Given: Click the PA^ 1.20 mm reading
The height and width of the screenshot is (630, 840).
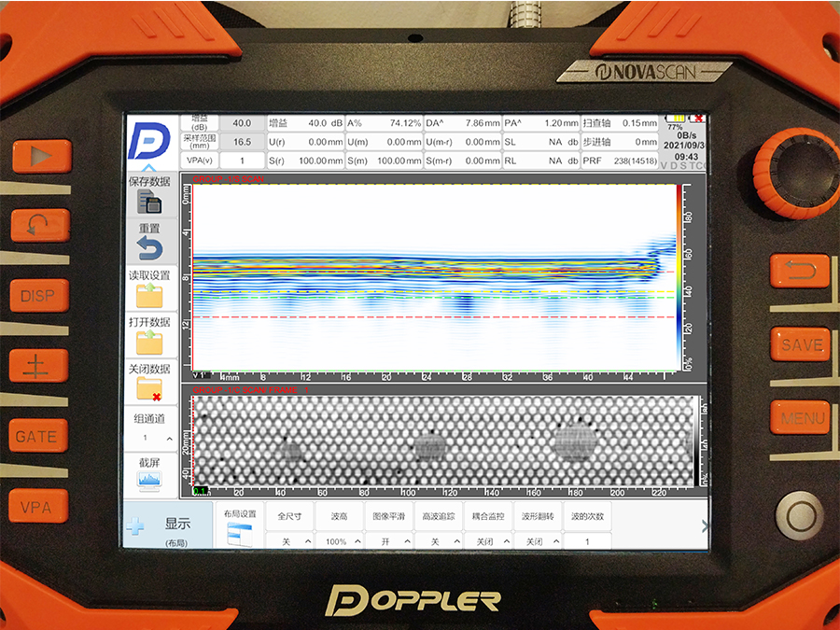Looking at the screenshot, I should coord(541,123).
